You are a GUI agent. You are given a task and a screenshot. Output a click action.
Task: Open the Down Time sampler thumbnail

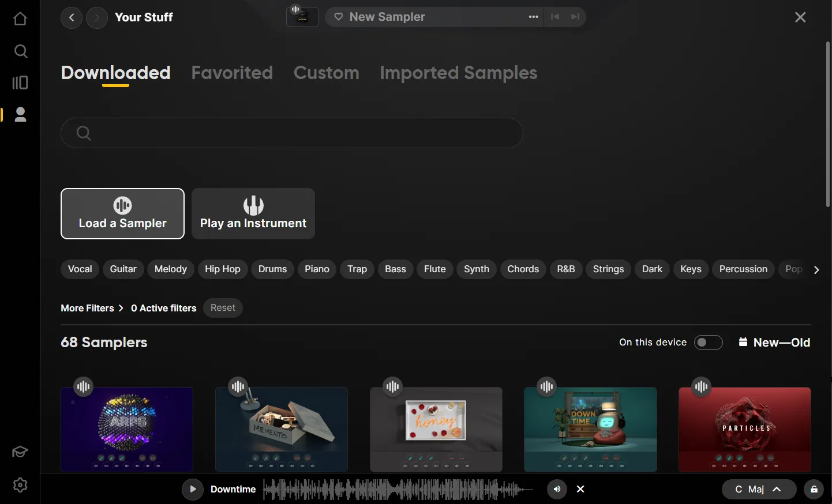[x=590, y=430]
